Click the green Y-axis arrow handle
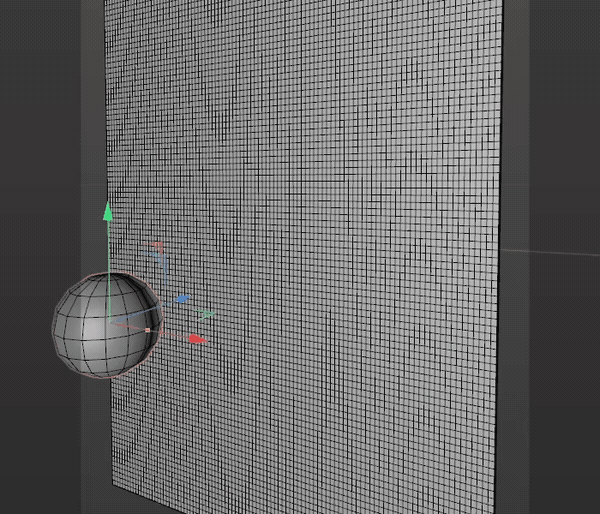The width and height of the screenshot is (600, 514). tap(108, 212)
